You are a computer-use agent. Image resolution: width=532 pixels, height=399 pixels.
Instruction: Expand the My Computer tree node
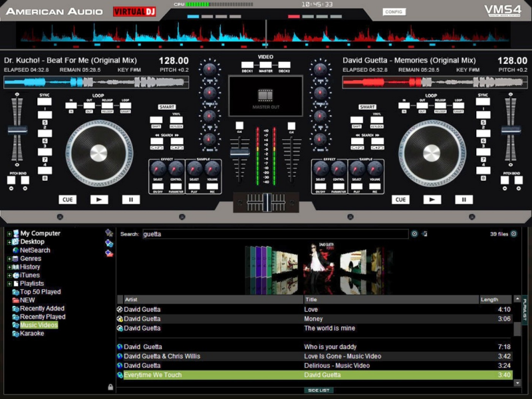[9, 233]
